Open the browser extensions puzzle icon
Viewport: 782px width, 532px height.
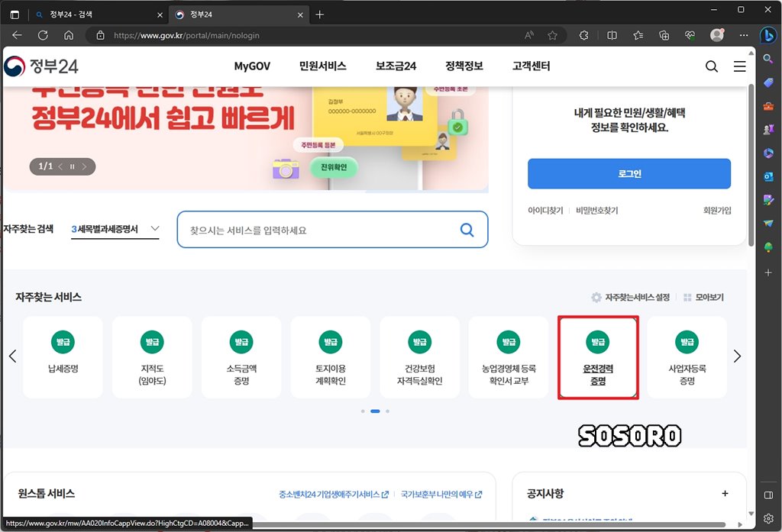[x=583, y=35]
